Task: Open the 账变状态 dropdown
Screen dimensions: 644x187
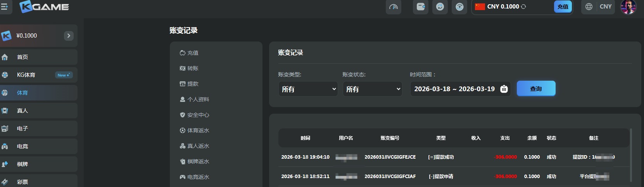Action: pyautogui.click(x=373, y=89)
